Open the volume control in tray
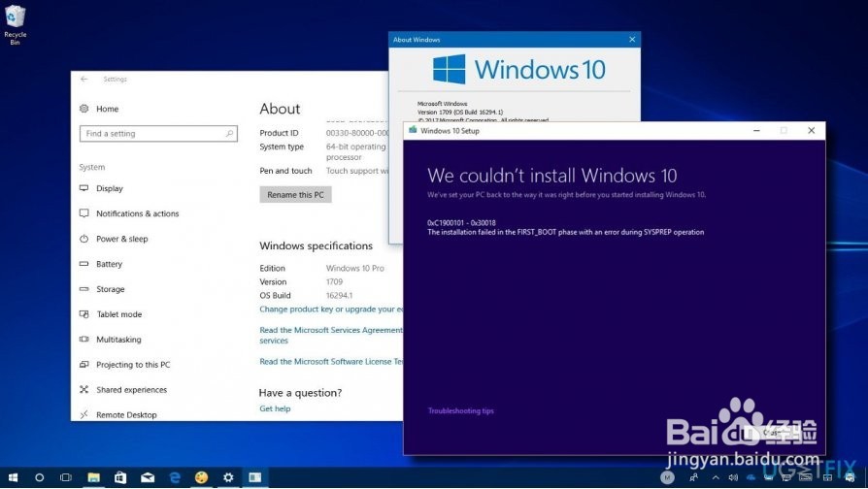Image resolution: width=868 pixels, height=489 pixels. pos(733,477)
